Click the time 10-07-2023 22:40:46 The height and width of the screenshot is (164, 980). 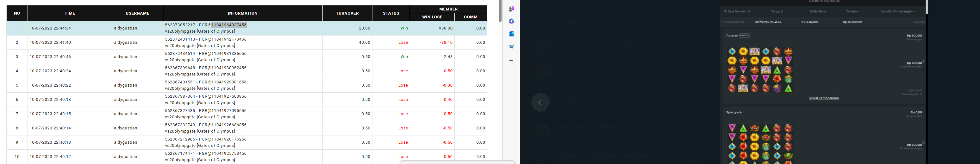(x=50, y=57)
